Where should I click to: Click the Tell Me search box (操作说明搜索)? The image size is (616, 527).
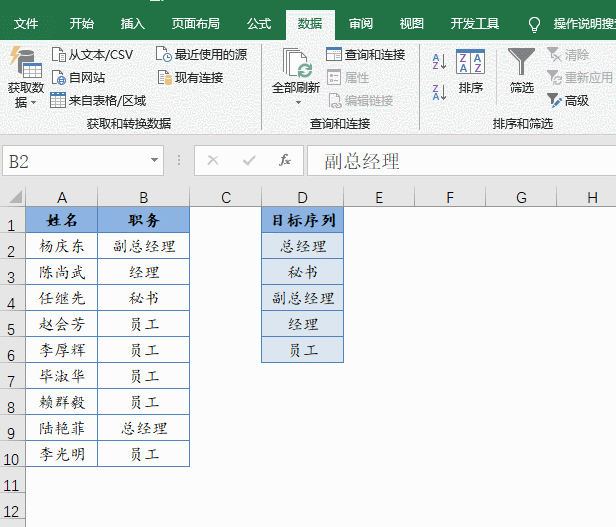pos(584,24)
